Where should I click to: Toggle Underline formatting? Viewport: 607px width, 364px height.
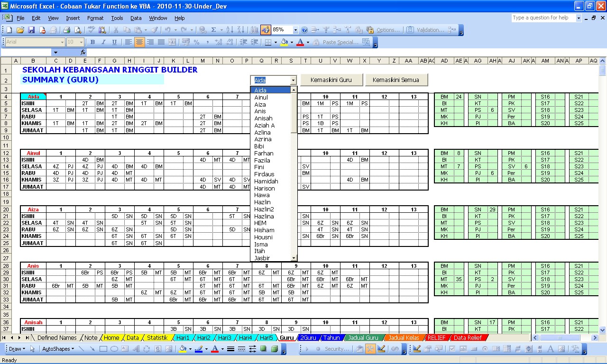click(114, 42)
